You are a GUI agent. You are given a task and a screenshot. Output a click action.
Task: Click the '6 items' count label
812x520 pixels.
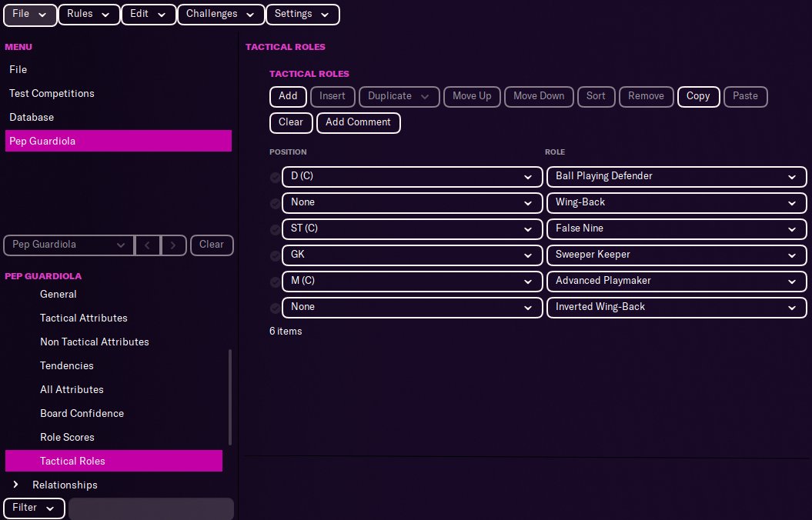pos(286,331)
